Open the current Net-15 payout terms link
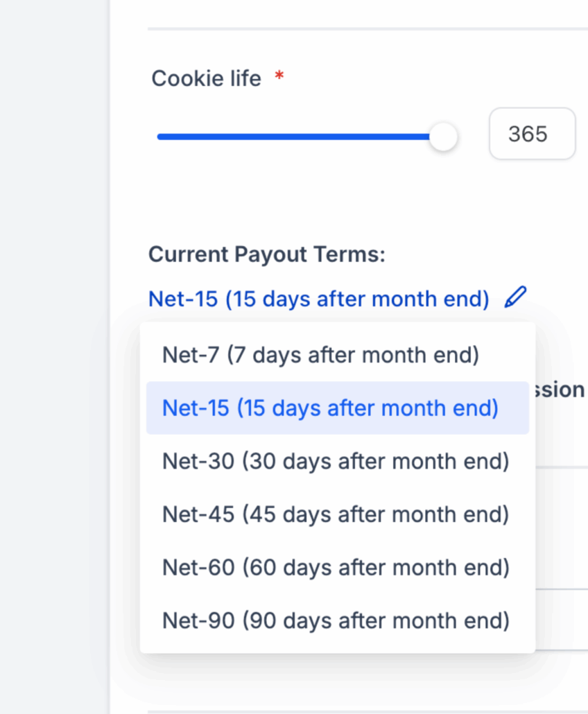588x714 pixels. pos(318,299)
